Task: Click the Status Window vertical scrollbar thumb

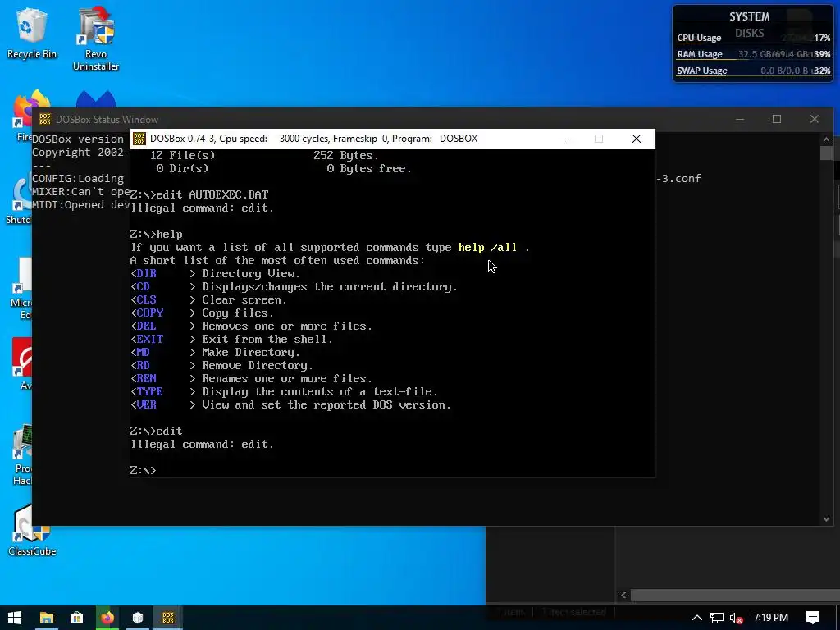Action: click(826, 153)
